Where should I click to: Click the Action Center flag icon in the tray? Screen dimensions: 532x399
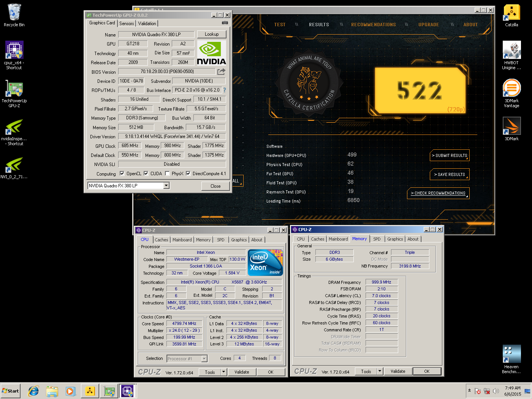[x=478, y=391]
